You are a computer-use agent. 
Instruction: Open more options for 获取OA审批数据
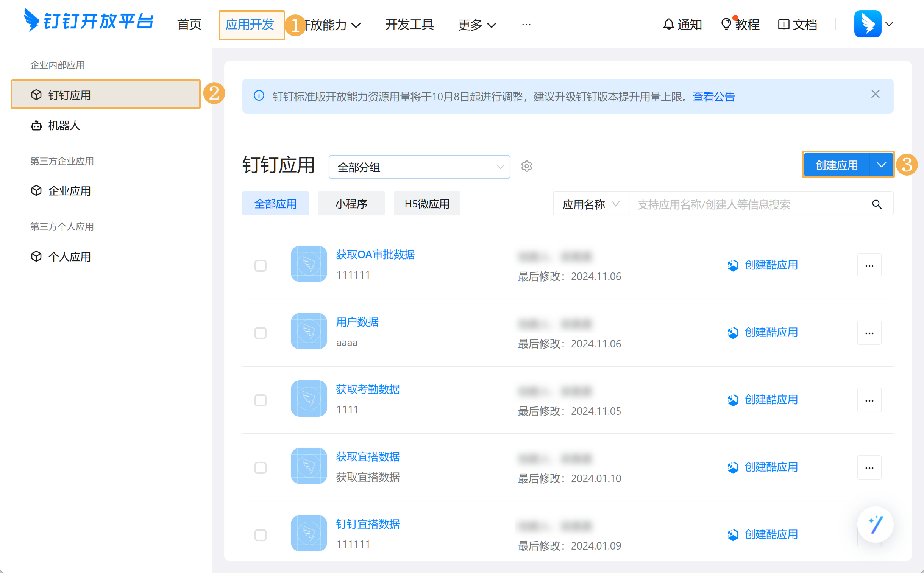pos(869,266)
